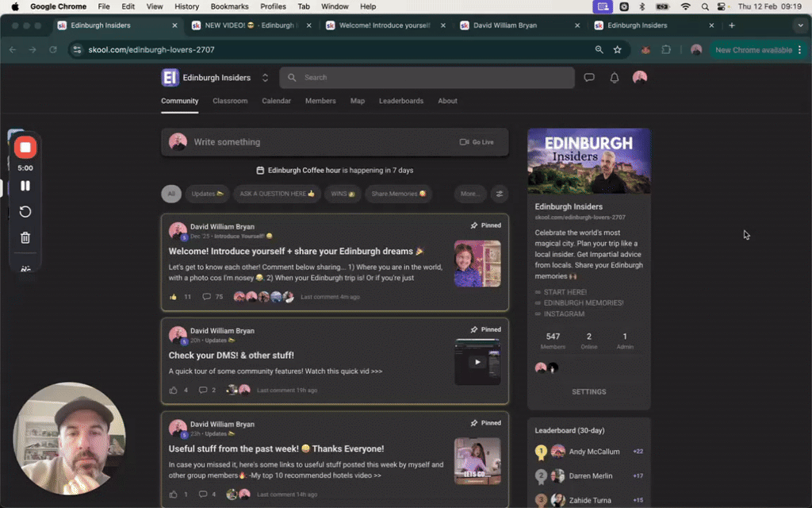Stop the screen recording with red button

coord(25,148)
